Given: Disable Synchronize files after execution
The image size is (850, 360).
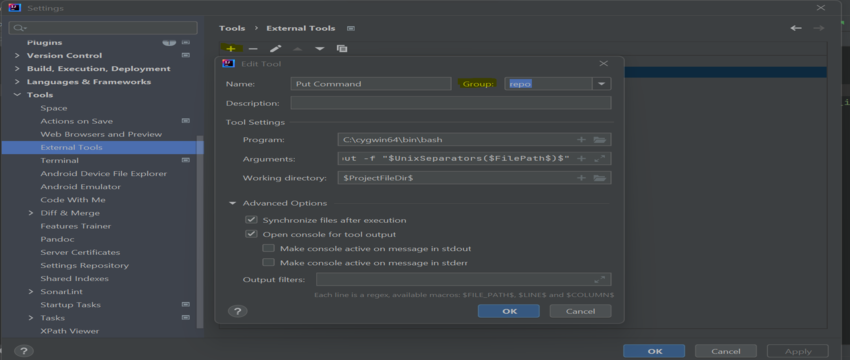Looking at the screenshot, I should point(251,220).
